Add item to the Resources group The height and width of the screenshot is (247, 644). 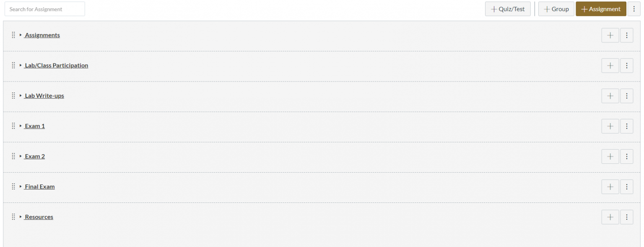tap(610, 217)
